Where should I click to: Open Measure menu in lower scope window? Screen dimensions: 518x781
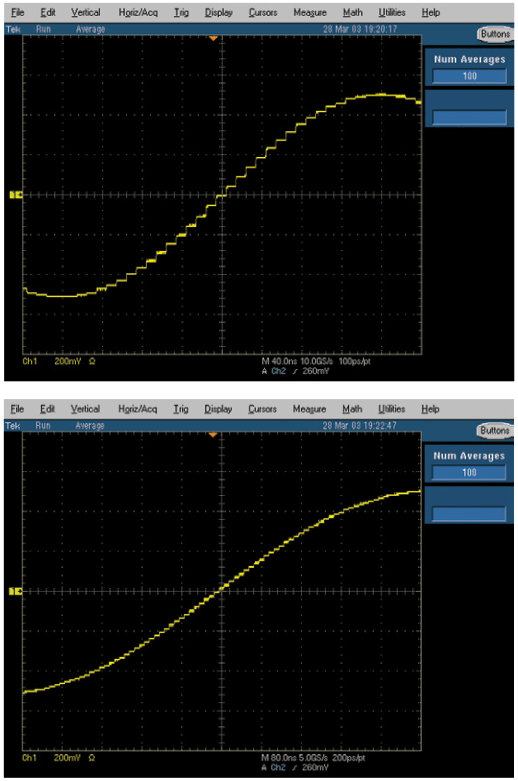tap(309, 409)
